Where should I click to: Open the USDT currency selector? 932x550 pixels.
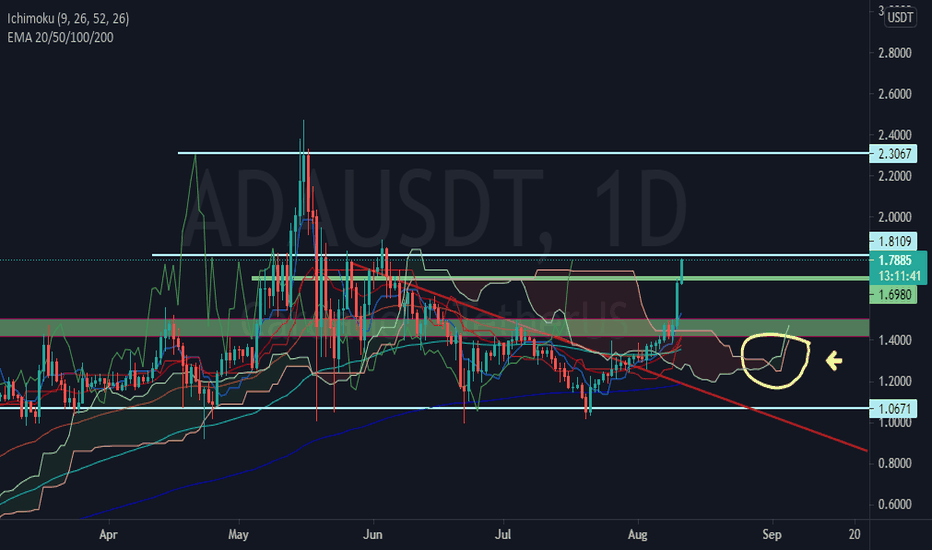pos(900,17)
